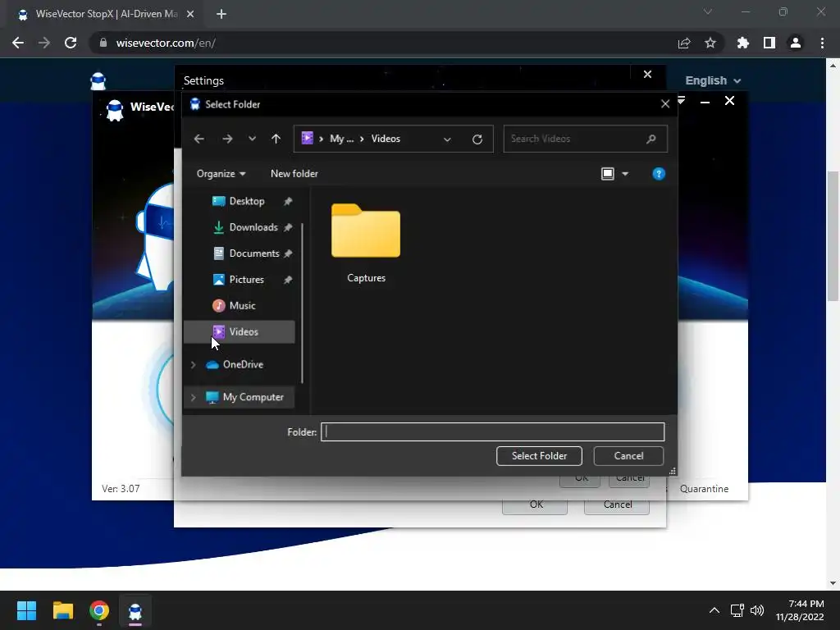
Task: Refresh the Videos folder view
Action: point(477,139)
